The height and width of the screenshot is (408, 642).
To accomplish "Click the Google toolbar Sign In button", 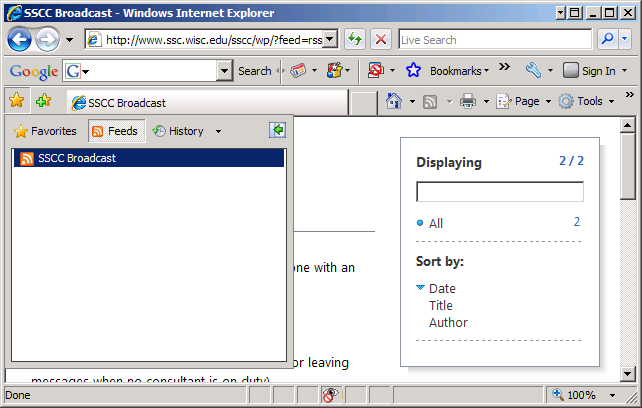I will coord(590,71).
